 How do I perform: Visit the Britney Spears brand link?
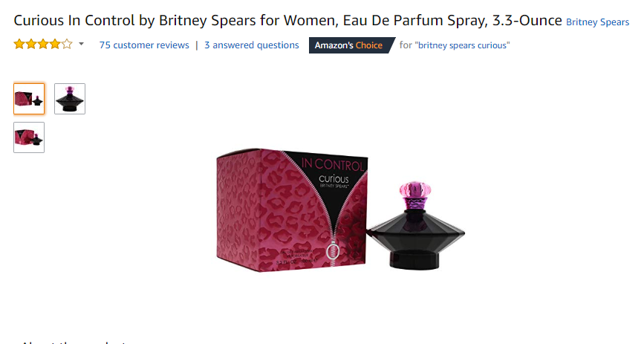tap(598, 22)
